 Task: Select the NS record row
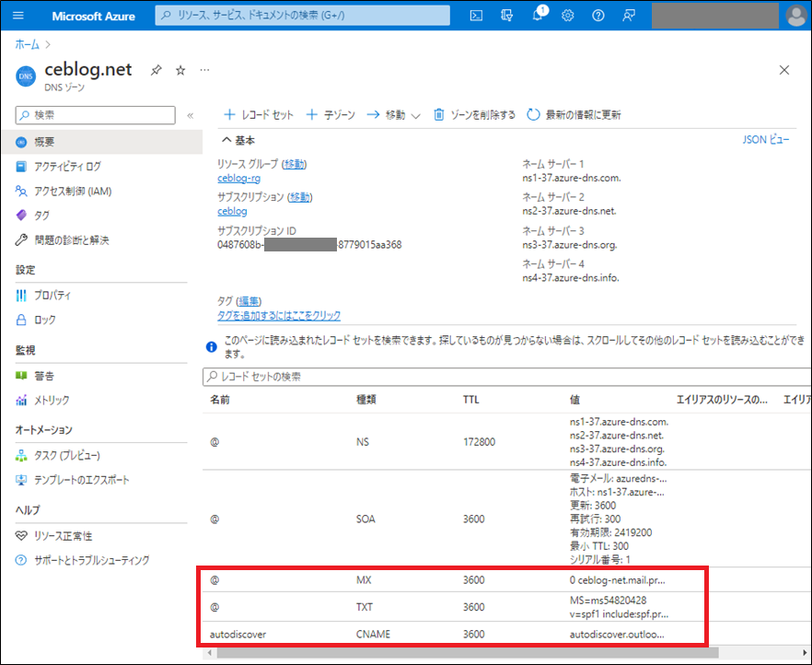(x=506, y=442)
